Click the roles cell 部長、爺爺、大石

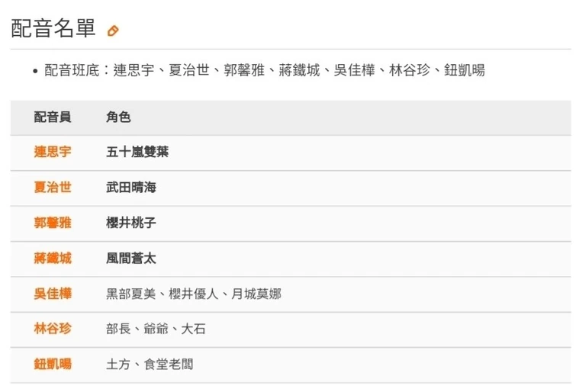[156, 329]
